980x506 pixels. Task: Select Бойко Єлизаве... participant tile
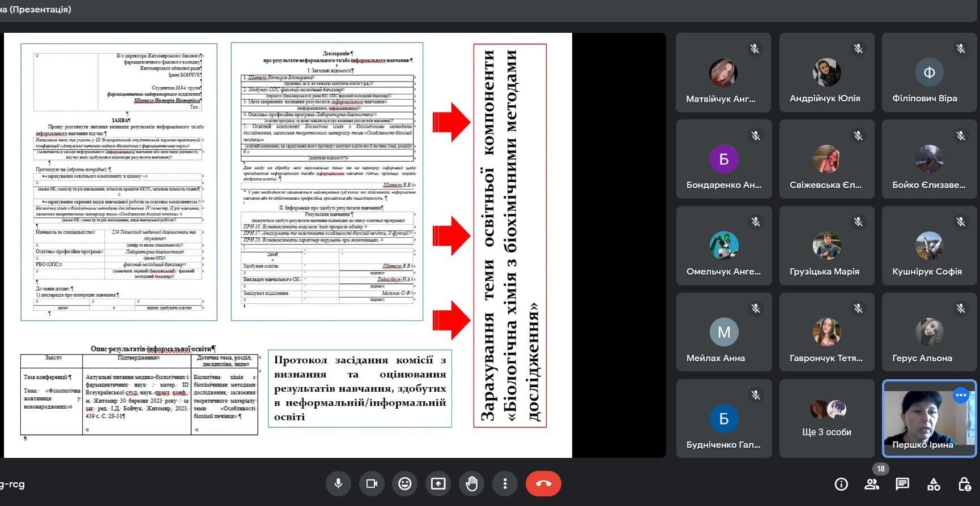[x=930, y=158]
